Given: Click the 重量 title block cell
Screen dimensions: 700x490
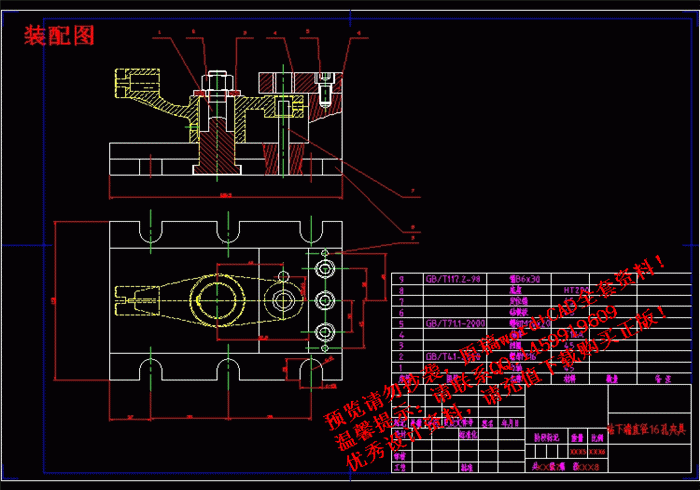Looking at the screenshot, I should click(578, 437).
